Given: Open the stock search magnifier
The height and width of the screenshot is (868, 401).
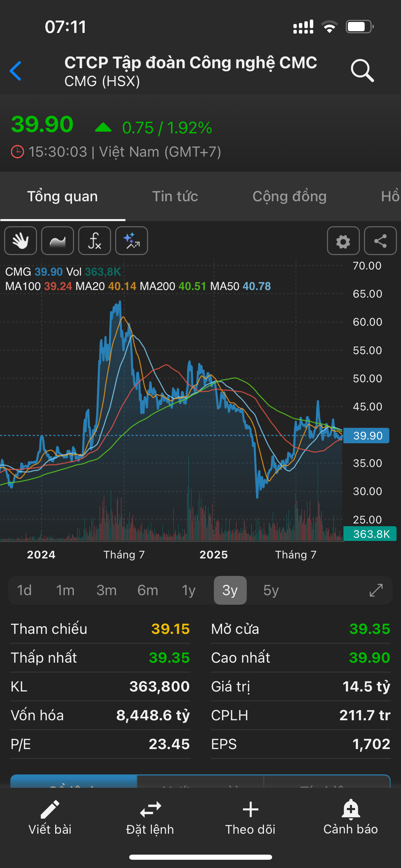Looking at the screenshot, I should pyautogui.click(x=362, y=71).
